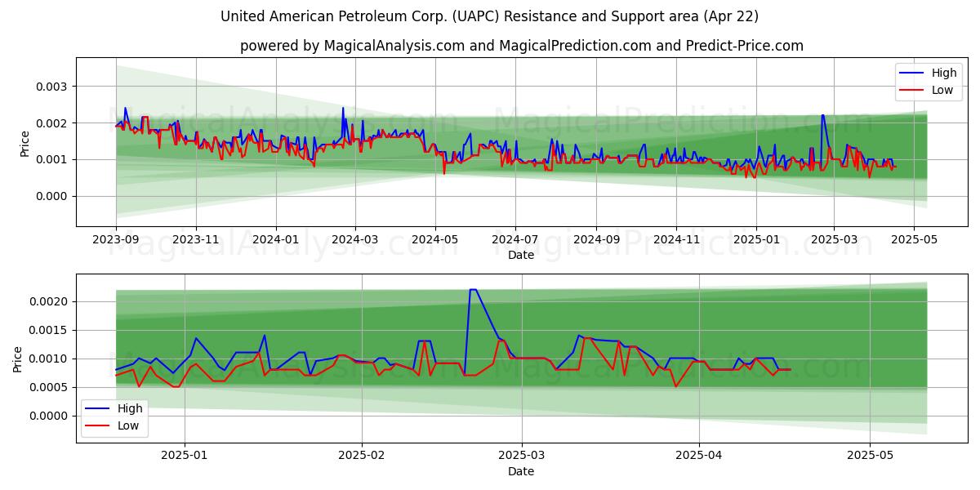Image resolution: width=980 pixels, height=490 pixels.
Task: Click the '2024-11' x-axis label
Action: pyautogui.click(x=676, y=240)
